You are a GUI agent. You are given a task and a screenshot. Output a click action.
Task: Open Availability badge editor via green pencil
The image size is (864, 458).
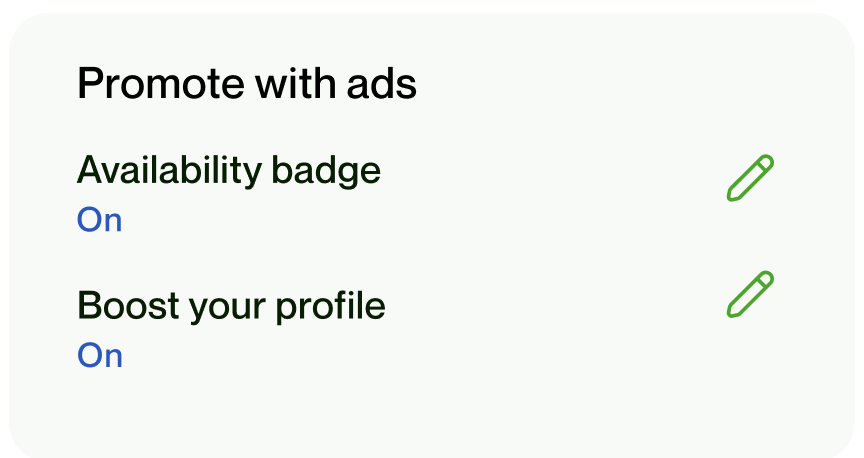point(750,178)
